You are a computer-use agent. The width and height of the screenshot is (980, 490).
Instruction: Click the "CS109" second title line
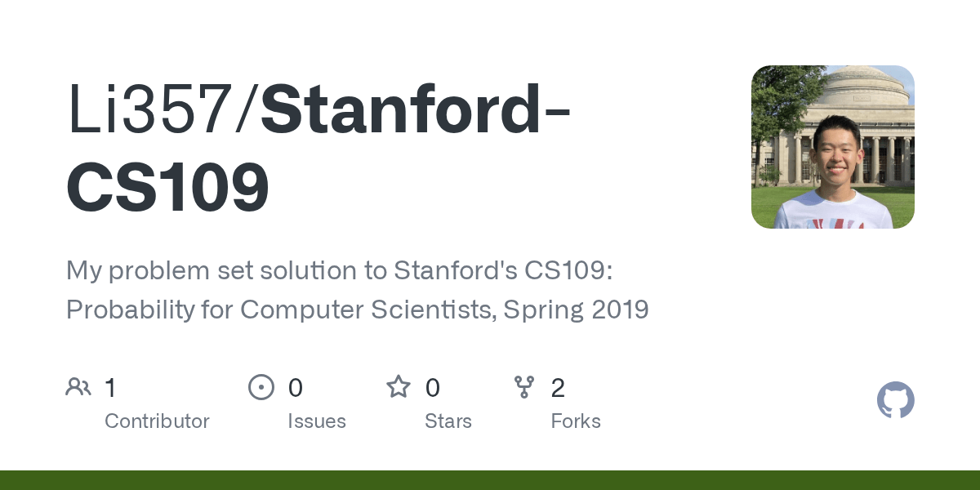pos(168,188)
